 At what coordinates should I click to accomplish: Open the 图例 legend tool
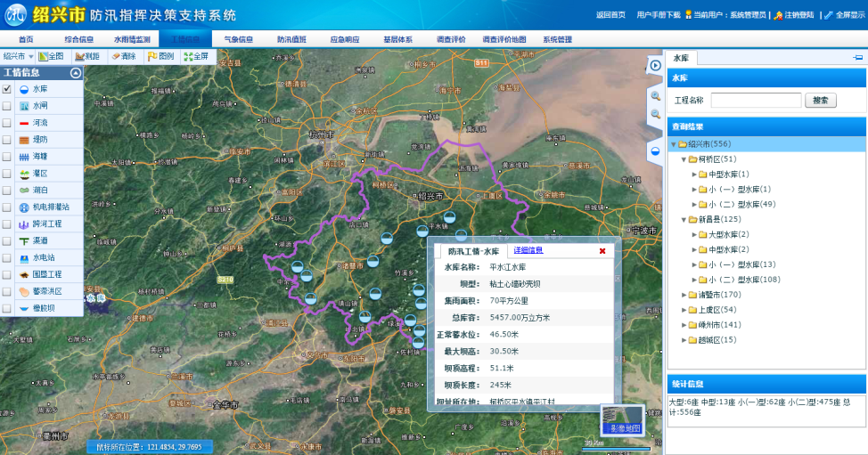(x=161, y=56)
